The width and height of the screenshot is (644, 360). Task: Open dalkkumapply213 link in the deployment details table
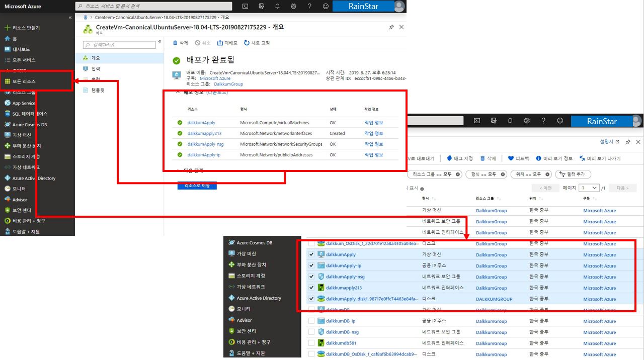[204, 133]
